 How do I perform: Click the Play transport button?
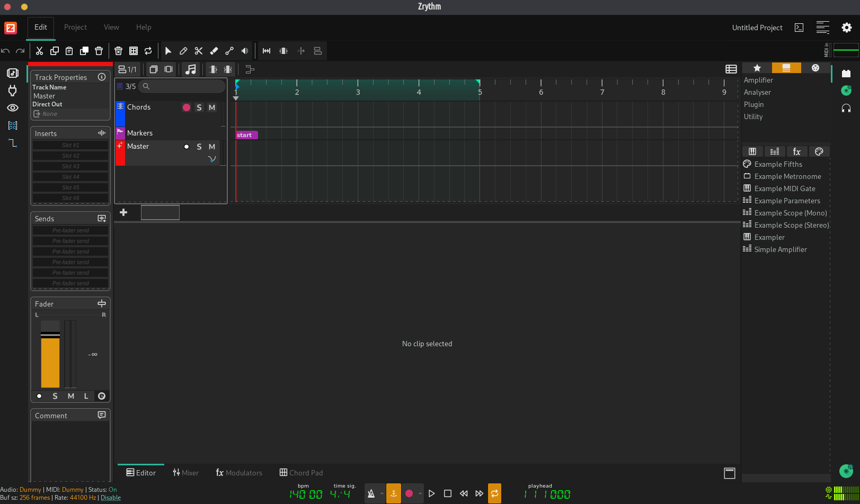[432, 493]
